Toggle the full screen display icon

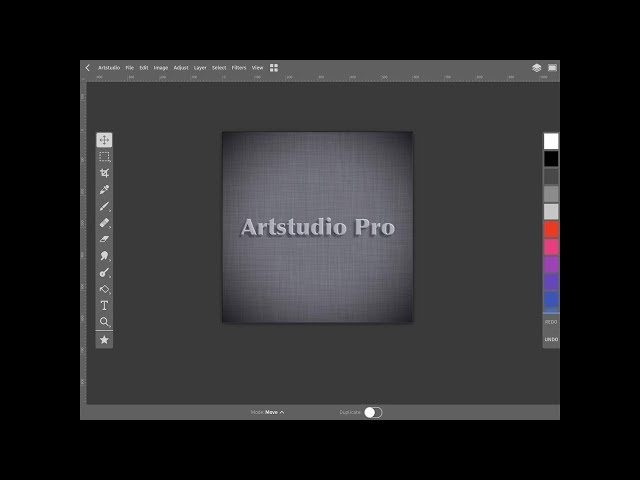coord(552,68)
